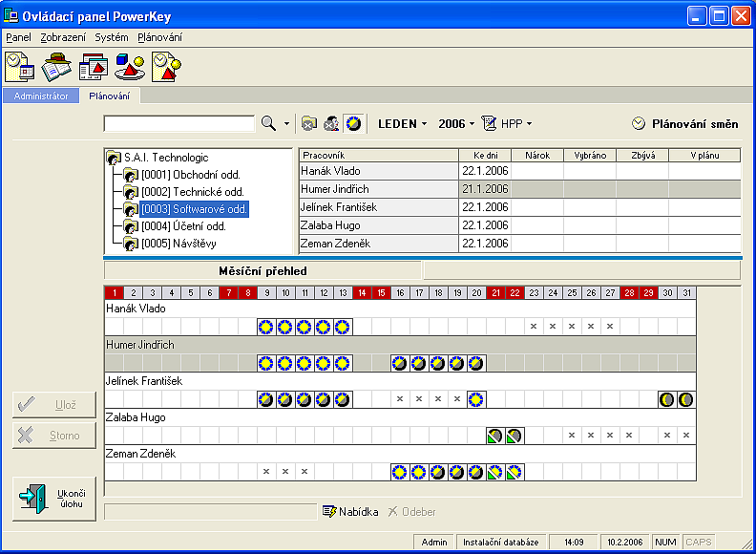This screenshot has height=554, width=756.
Task: Open the book with hat toolbar icon
Action: 56,66
